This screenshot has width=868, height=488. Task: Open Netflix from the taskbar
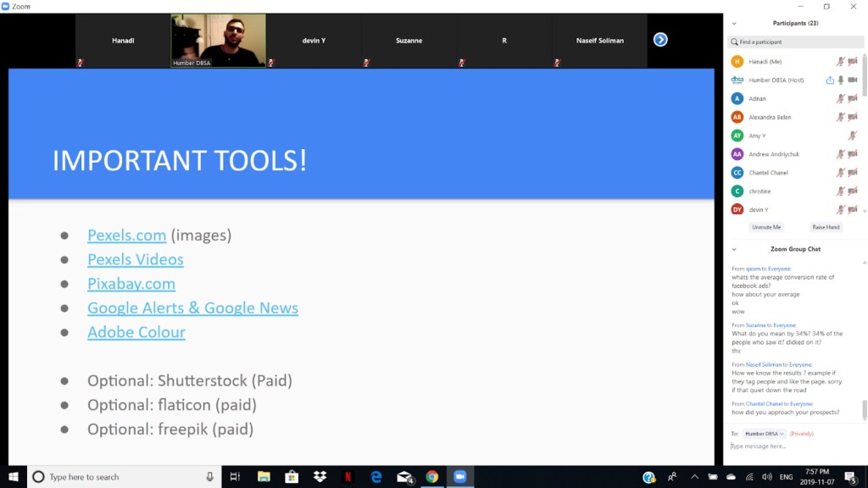(348, 477)
